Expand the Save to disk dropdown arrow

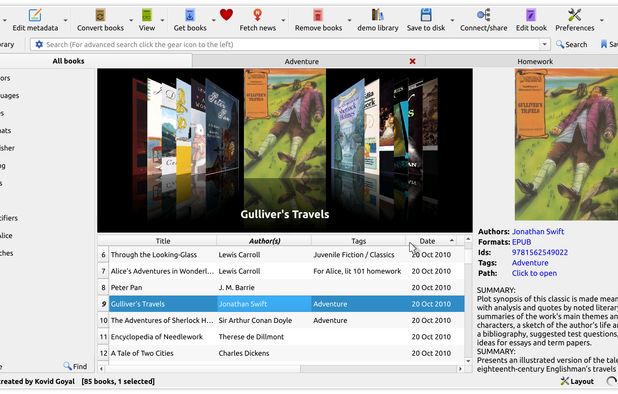452,20
